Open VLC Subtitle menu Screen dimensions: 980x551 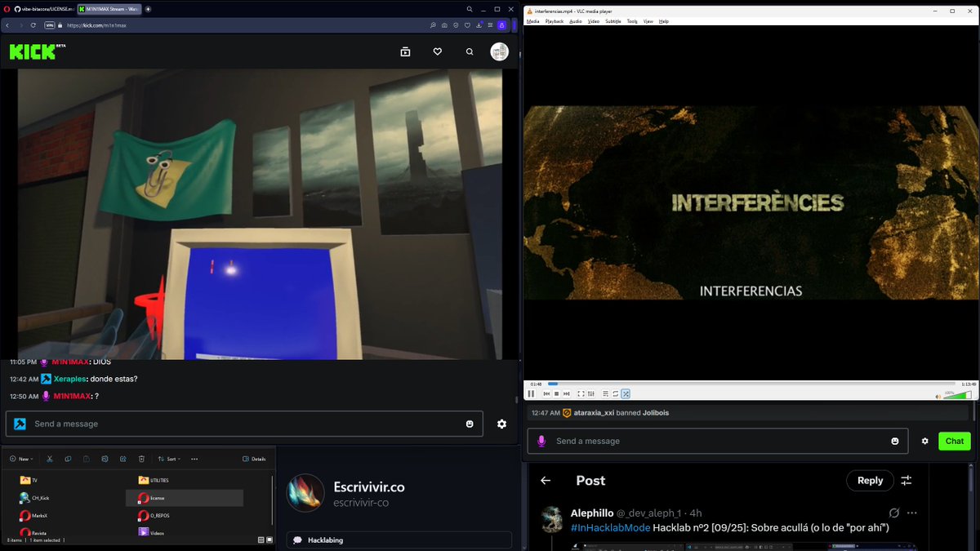613,21
